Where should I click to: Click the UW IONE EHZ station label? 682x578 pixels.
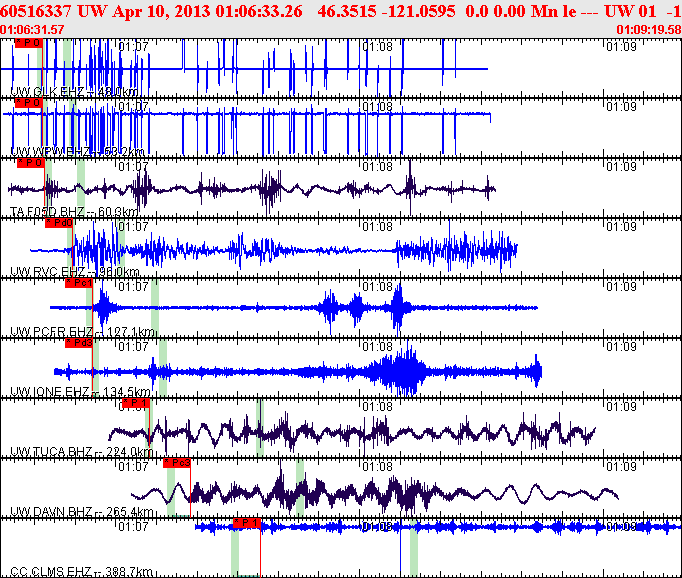pyautogui.click(x=80, y=392)
